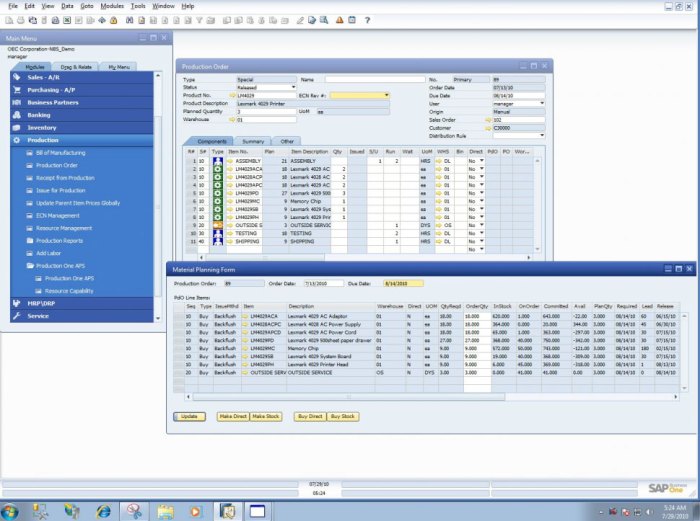Click the help question mark toolbar icon
This screenshot has height=521, width=700.
point(367,20)
